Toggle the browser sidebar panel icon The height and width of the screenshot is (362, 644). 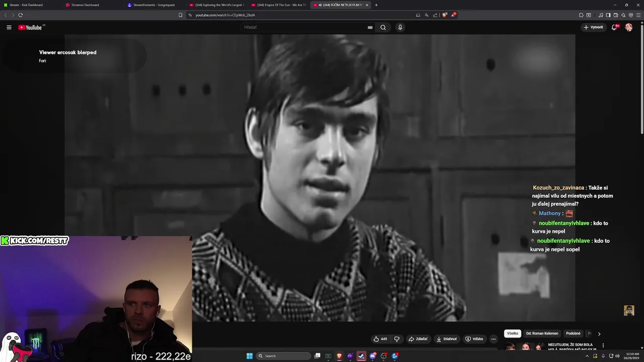click(608, 15)
